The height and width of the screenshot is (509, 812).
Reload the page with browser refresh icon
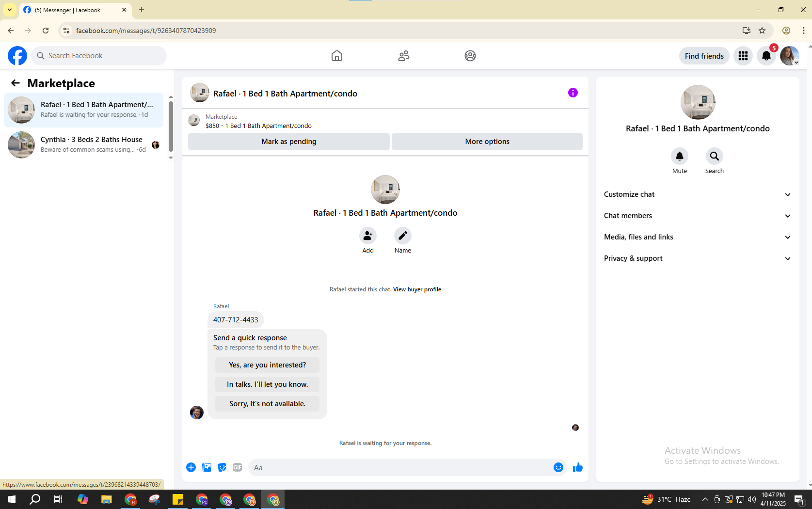[x=46, y=31]
